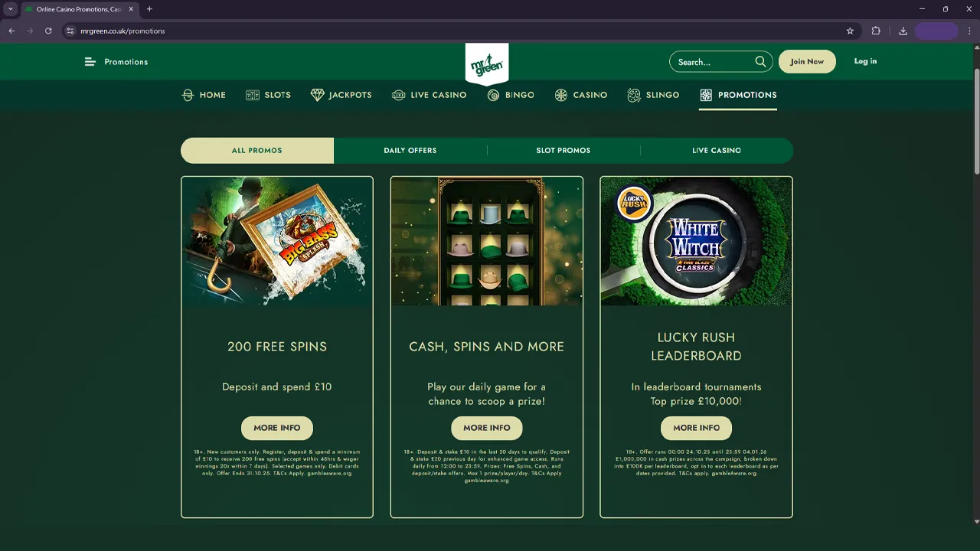This screenshot has height=551, width=980.
Task: Open the Slingo section
Action: click(653, 95)
